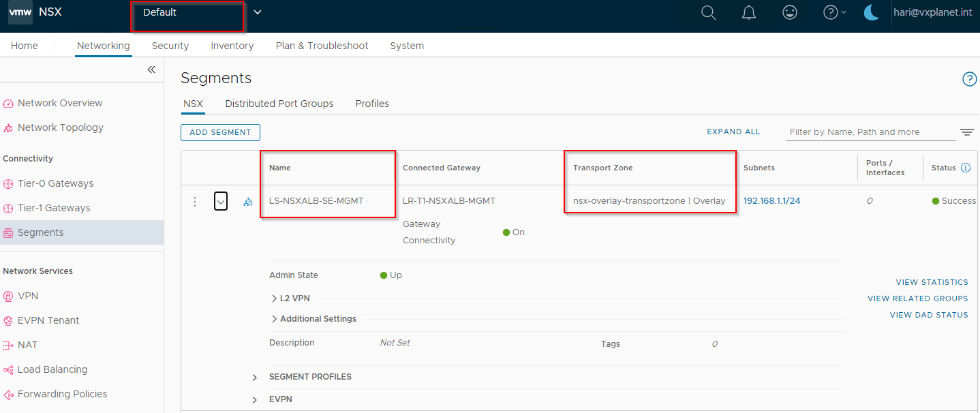Click EXPAND ALL
This screenshot has height=413, width=980.
coord(733,132)
